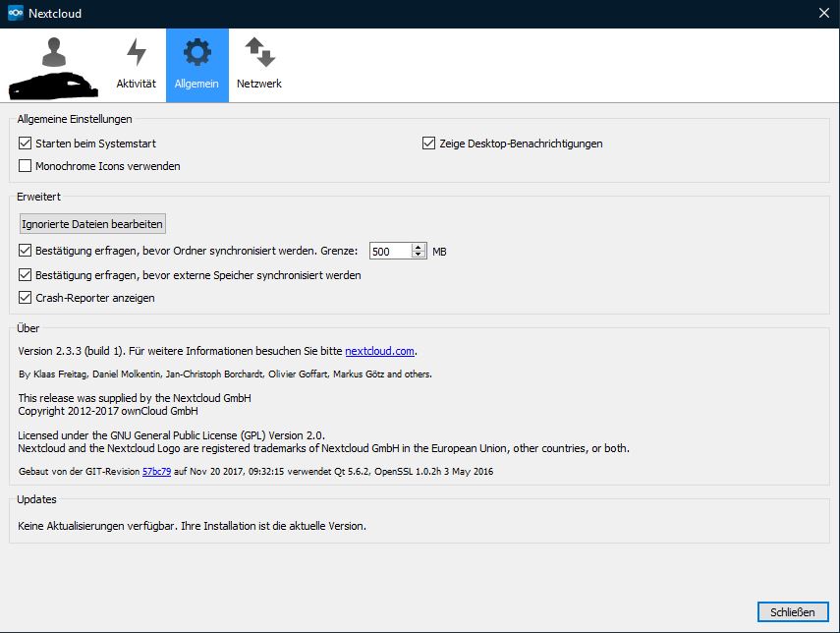Image resolution: width=840 pixels, height=633 pixels.
Task: Click 'This release was supplied by' line
Action: 135,398
